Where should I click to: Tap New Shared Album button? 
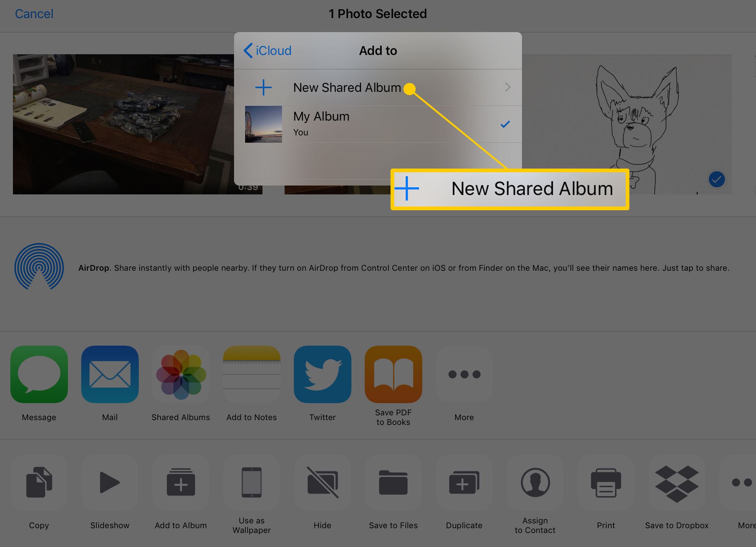click(378, 87)
